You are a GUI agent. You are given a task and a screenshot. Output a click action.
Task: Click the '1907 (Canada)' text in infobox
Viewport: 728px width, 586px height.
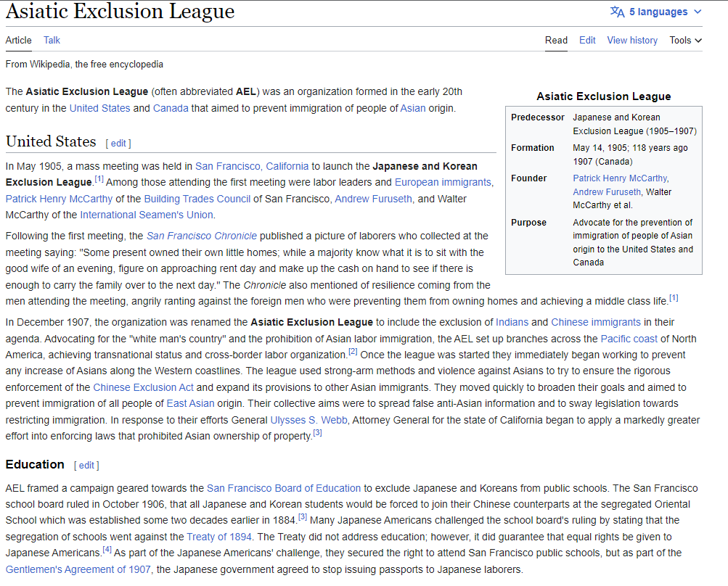pos(602,162)
